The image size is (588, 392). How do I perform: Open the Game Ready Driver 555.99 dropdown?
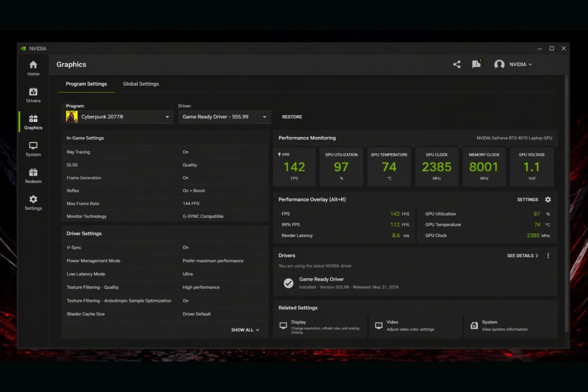pos(224,117)
